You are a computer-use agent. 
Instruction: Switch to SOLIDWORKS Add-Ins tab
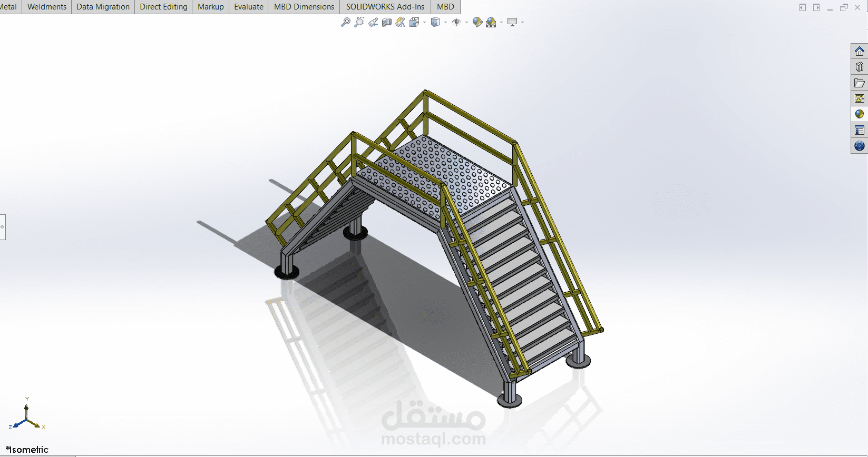pos(385,7)
